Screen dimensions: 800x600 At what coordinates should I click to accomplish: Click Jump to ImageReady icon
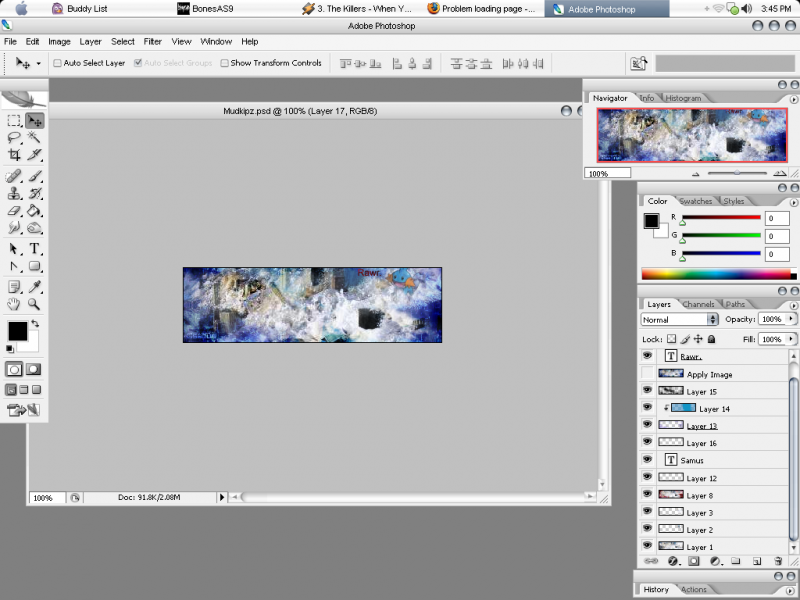pyautogui.click(x=23, y=410)
